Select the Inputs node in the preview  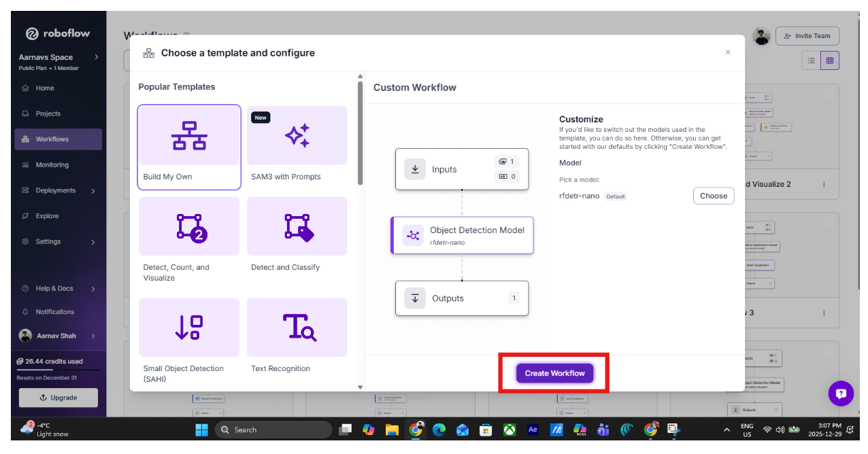pyautogui.click(x=462, y=169)
